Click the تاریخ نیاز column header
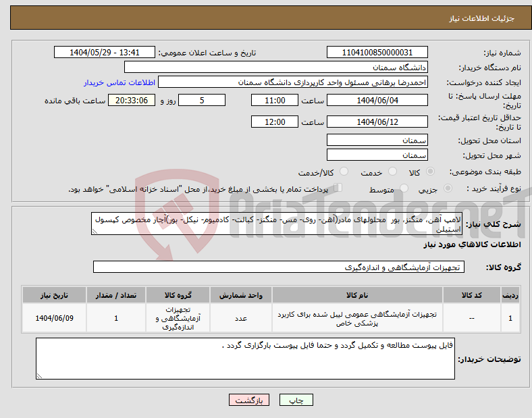 [x=54, y=295]
